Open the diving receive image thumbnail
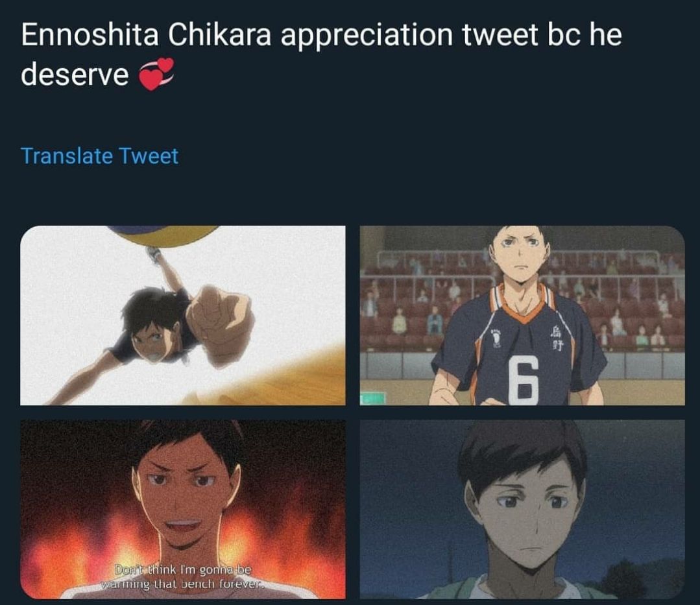 tap(182, 315)
